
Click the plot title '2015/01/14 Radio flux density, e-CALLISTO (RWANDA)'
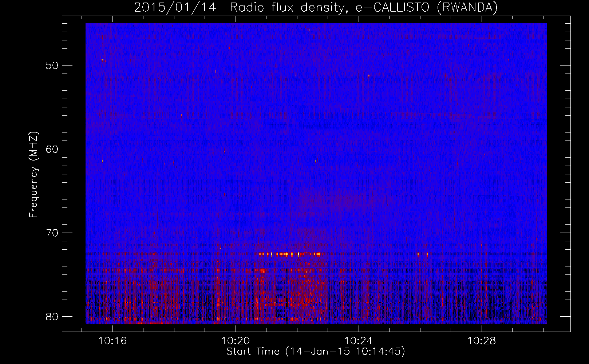point(316,7)
